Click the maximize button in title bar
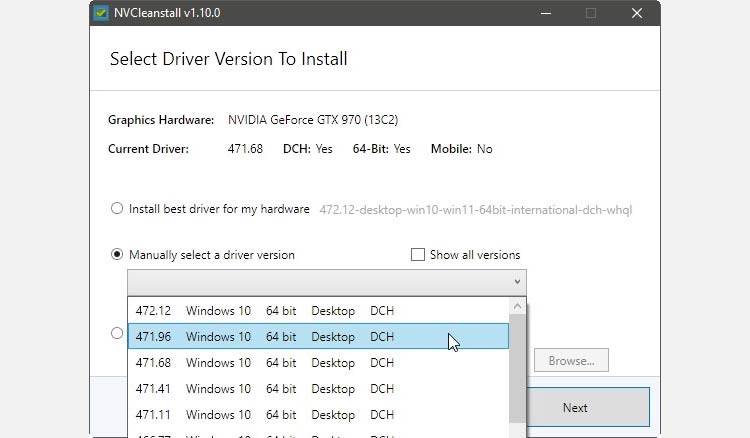The image size is (750, 438). [x=591, y=13]
